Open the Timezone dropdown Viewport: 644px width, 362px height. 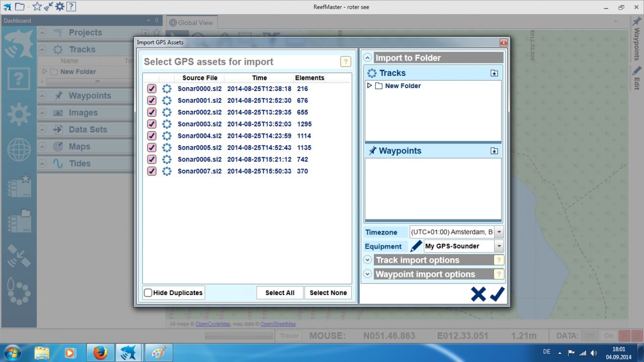click(x=499, y=232)
